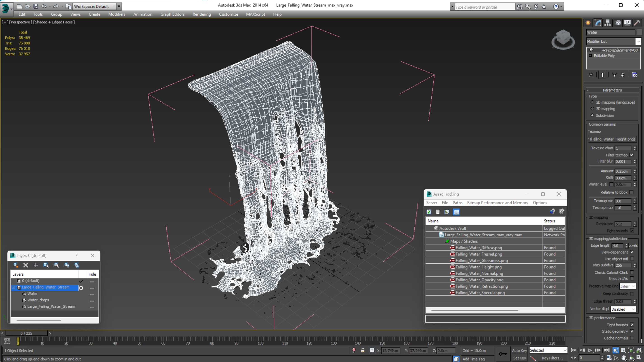This screenshot has width=644, height=362.
Task: Toggle Show End Result in modifier stack
Action: click(x=602, y=75)
